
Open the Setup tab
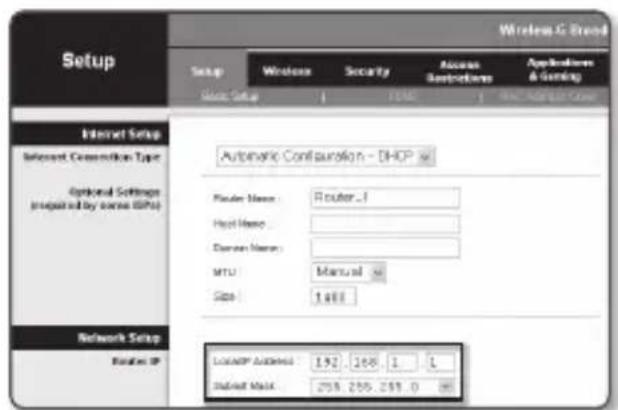pos(207,72)
